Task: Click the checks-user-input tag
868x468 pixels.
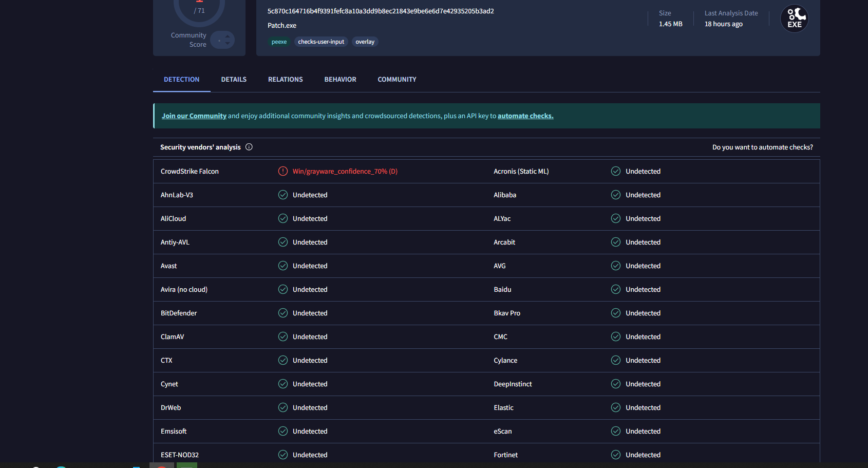Action: pyautogui.click(x=321, y=42)
